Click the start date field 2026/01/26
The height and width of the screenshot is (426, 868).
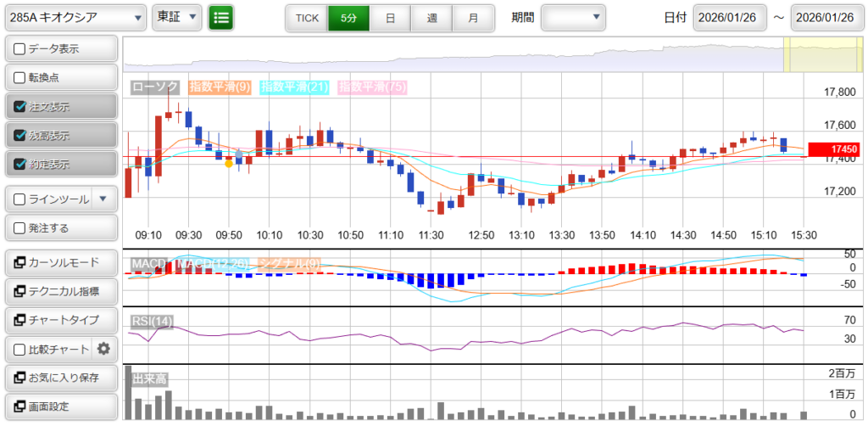(729, 17)
